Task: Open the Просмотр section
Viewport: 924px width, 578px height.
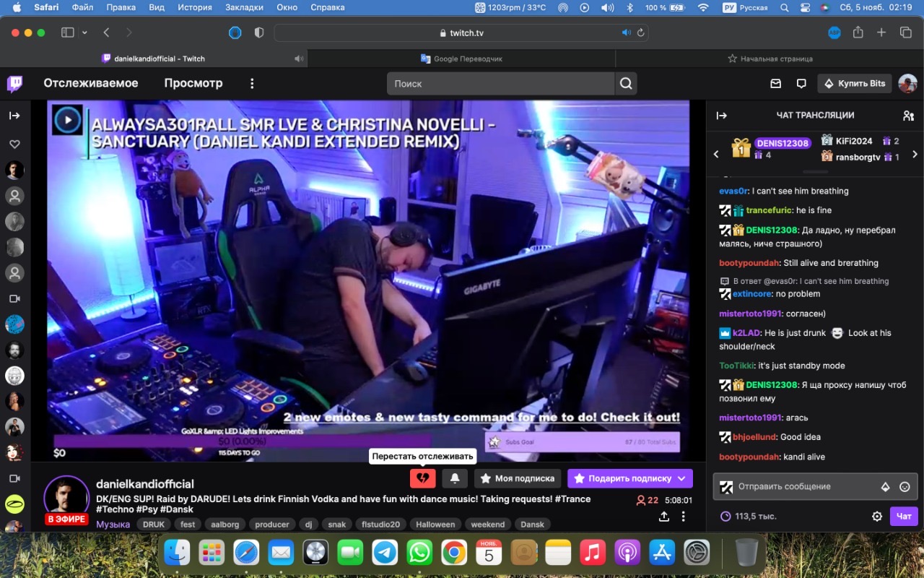Action: tap(193, 83)
